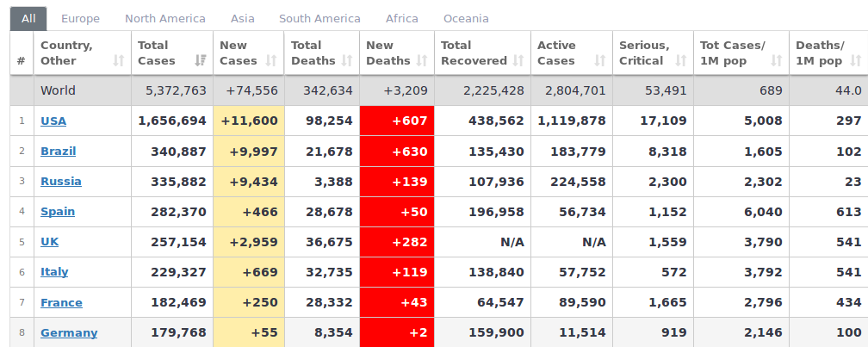The image size is (868, 347).
Task: Sort table by Total Deaths arrows
Action: (347, 61)
